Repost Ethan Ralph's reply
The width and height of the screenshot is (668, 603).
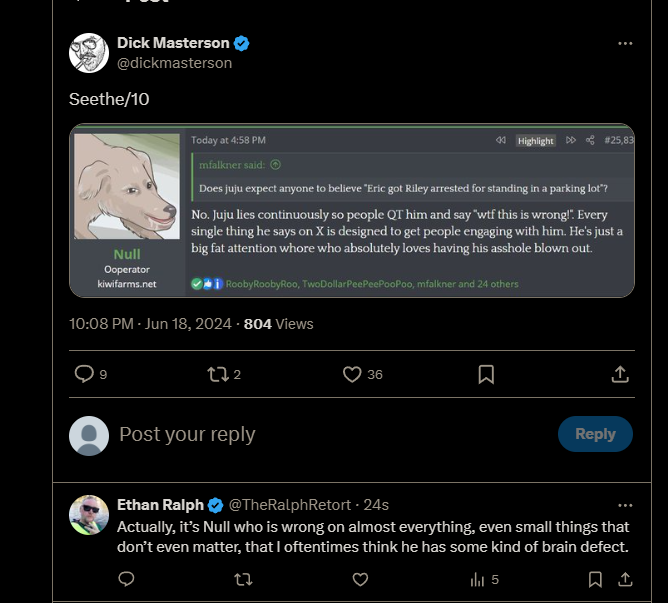(x=242, y=579)
